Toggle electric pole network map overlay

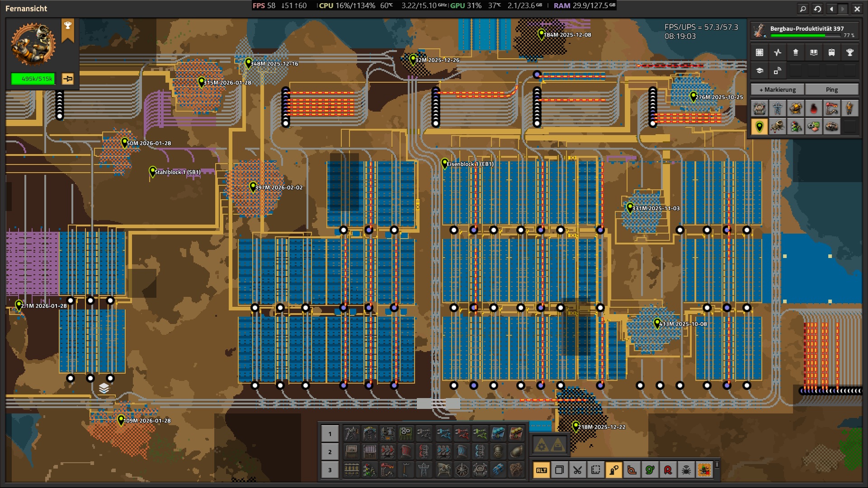point(778,108)
